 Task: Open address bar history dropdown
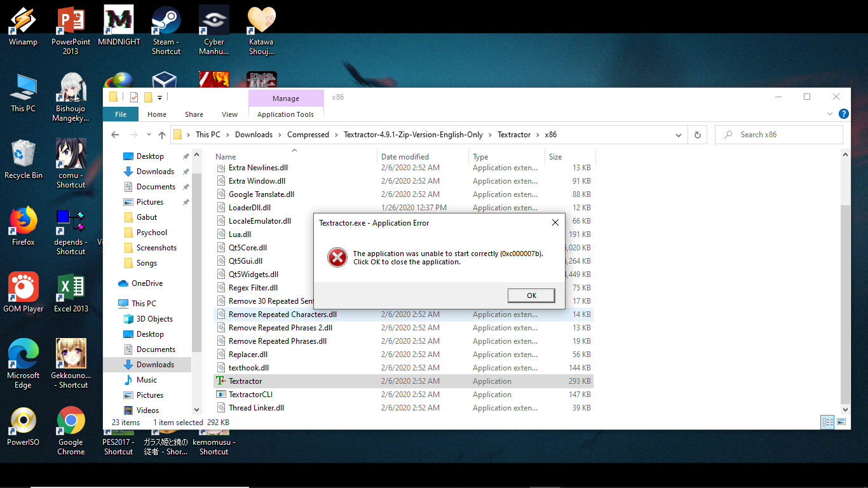(679, 135)
